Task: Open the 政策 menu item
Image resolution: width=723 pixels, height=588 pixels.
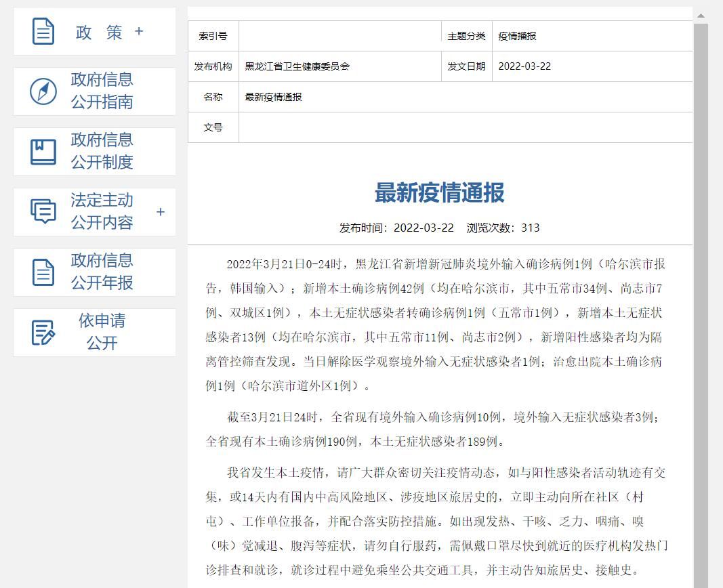Action: coord(99,32)
